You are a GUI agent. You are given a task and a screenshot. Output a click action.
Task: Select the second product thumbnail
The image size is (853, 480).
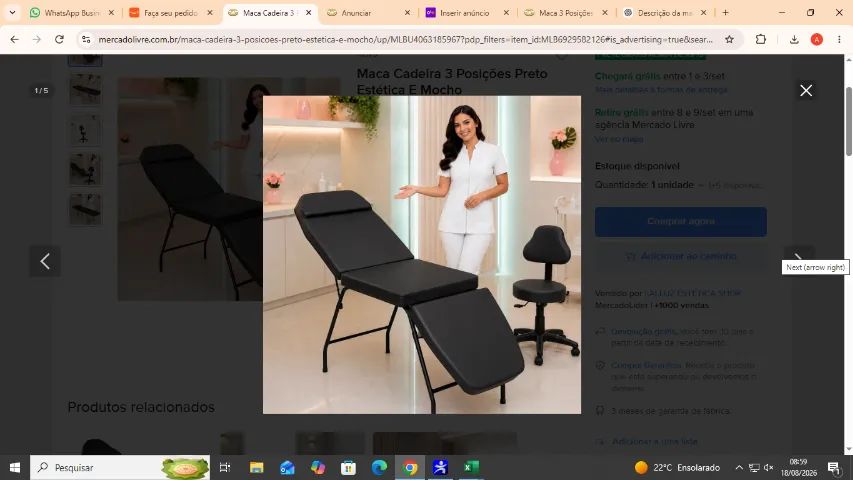(85, 90)
